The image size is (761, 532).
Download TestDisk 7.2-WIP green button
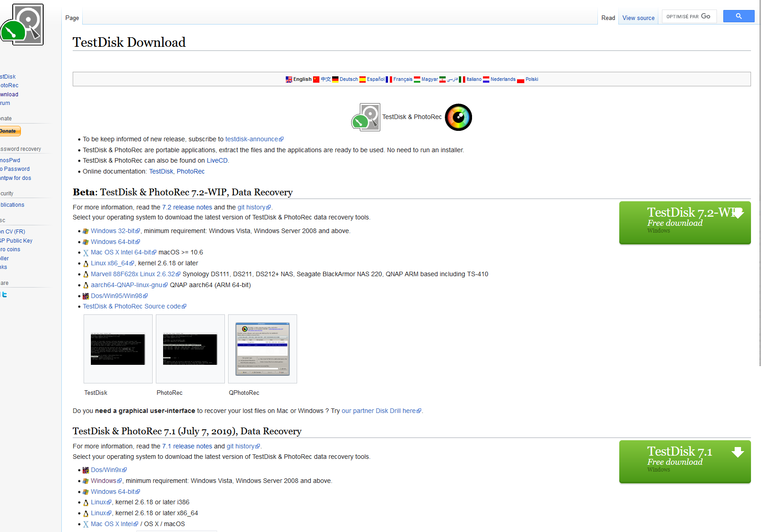685,223
